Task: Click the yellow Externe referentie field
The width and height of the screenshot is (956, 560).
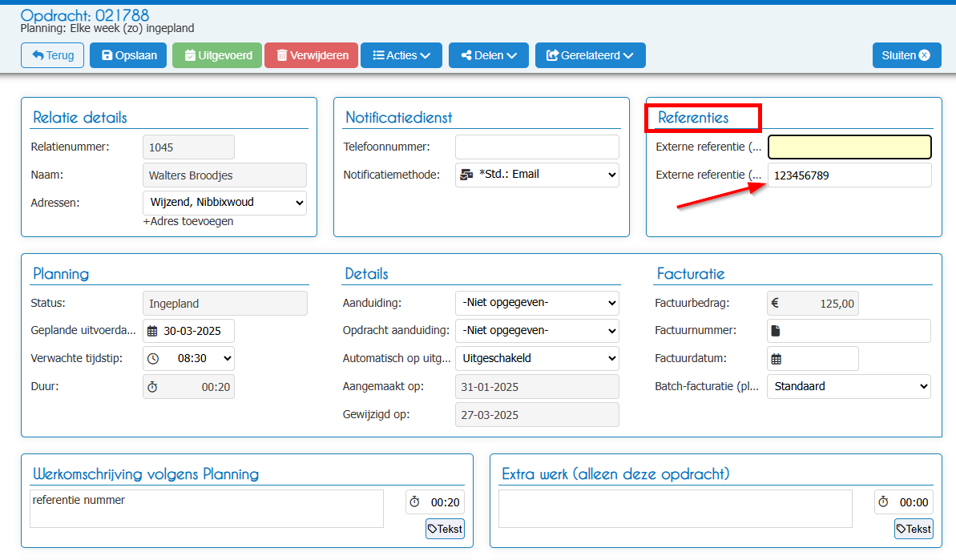Action: point(849,147)
